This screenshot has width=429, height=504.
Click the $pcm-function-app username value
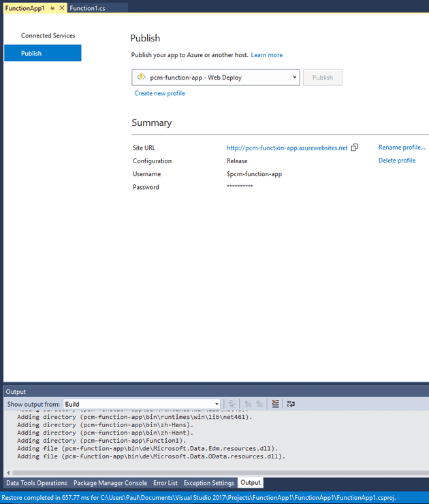(254, 174)
